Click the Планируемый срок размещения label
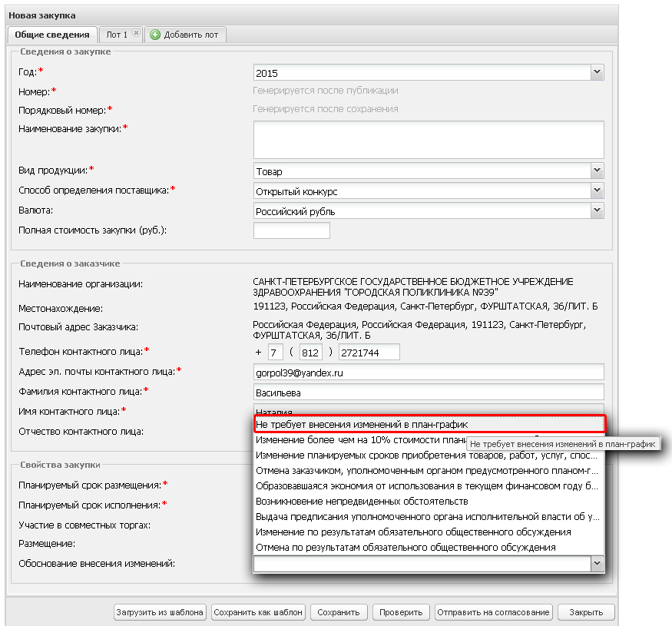Screen dimensions: 672x626 (90, 485)
